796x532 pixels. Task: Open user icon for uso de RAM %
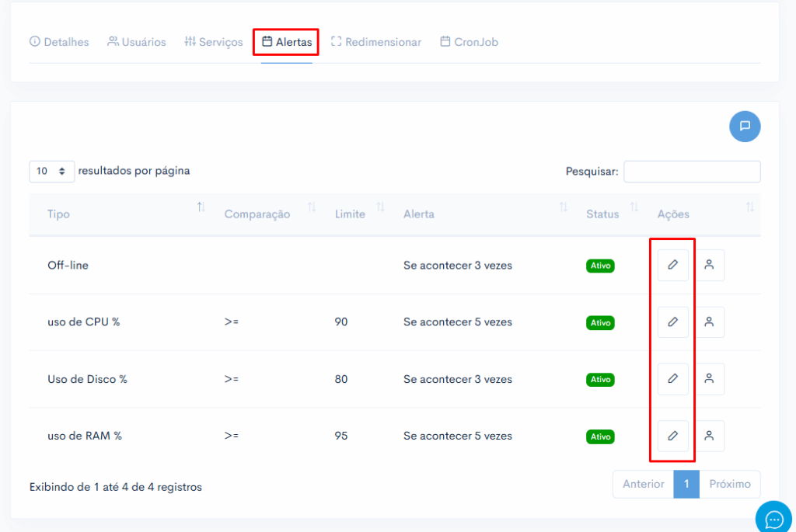point(709,436)
